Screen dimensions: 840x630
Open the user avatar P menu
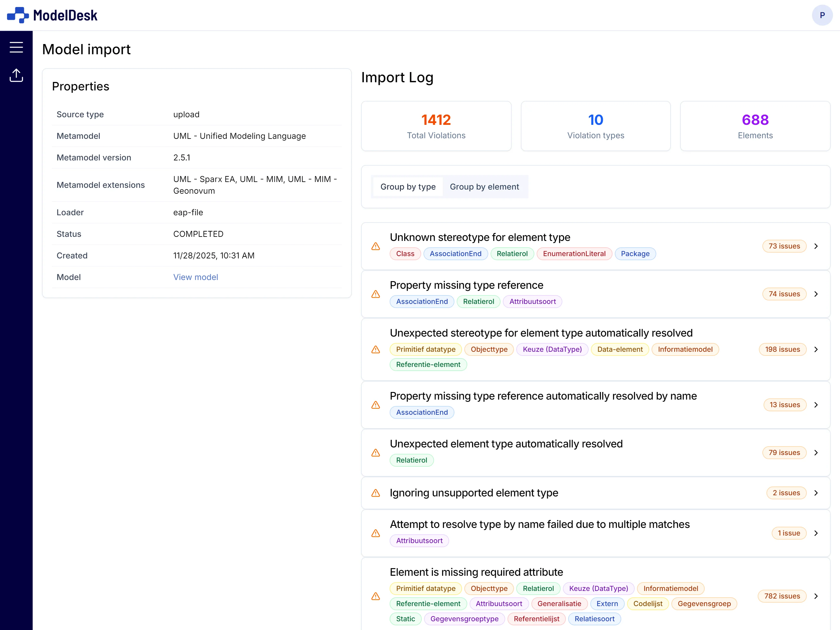pos(822,15)
